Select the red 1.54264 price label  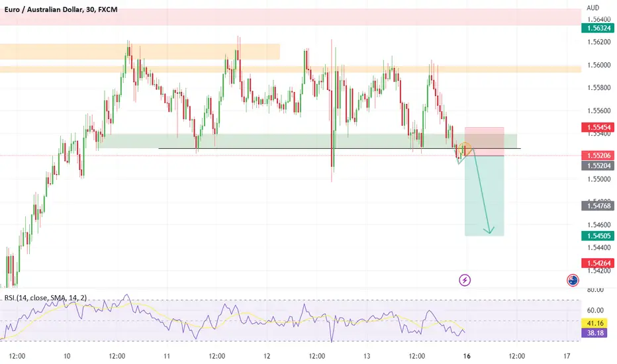(598, 263)
